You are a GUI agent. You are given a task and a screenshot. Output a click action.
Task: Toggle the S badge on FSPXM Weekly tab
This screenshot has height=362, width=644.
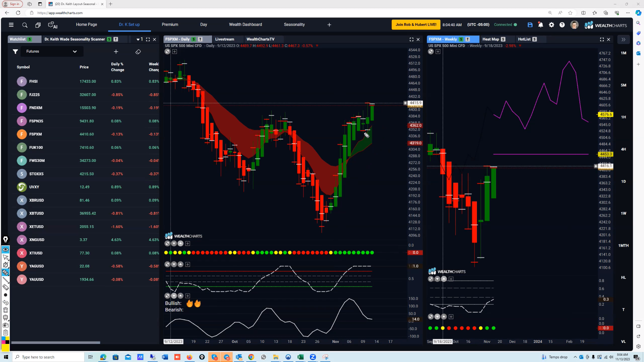click(461, 39)
